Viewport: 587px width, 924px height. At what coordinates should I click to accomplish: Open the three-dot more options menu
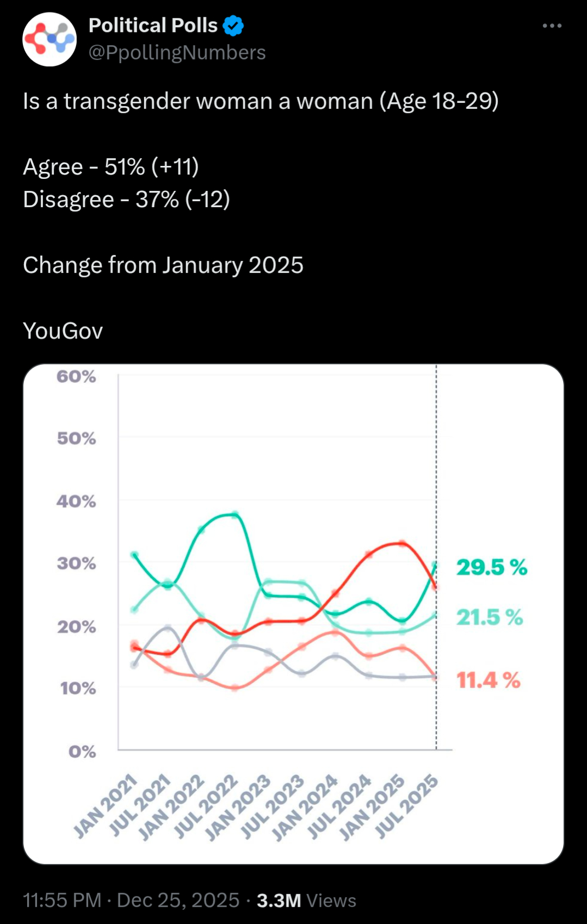pos(552,26)
